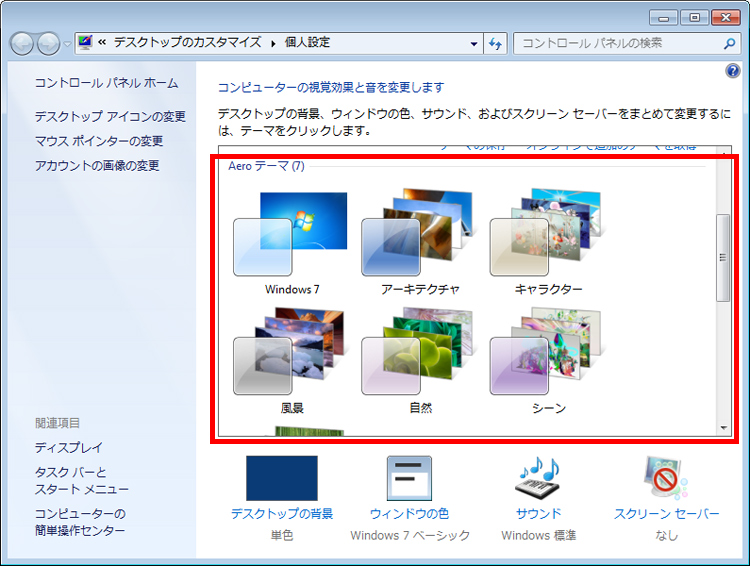Pick the キャラクター theme thumbnail
This screenshot has height=566, width=750.
point(546,233)
